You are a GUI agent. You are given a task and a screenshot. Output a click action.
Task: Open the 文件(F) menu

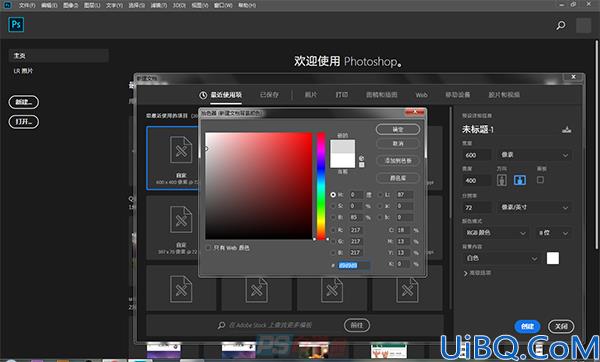pyautogui.click(x=27, y=5)
